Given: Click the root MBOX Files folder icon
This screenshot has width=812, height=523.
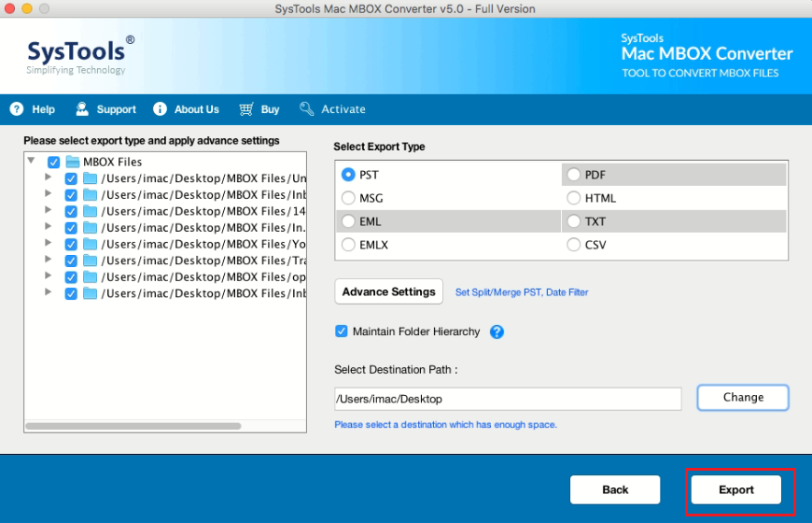Looking at the screenshot, I should click(x=73, y=162).
